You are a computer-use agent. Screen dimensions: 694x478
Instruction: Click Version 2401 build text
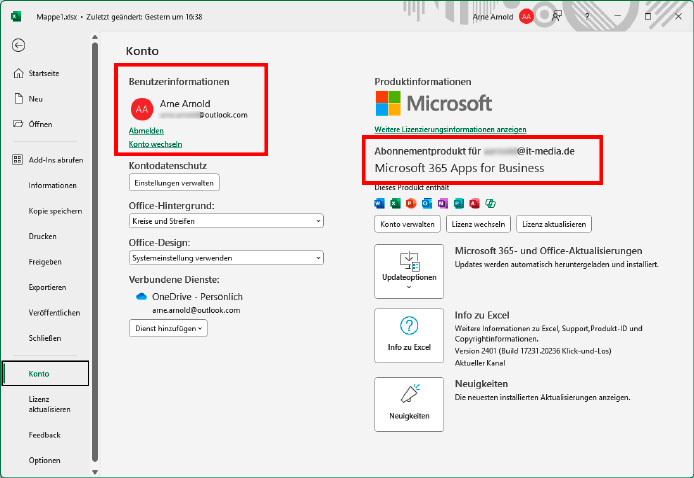pos(533,351)
